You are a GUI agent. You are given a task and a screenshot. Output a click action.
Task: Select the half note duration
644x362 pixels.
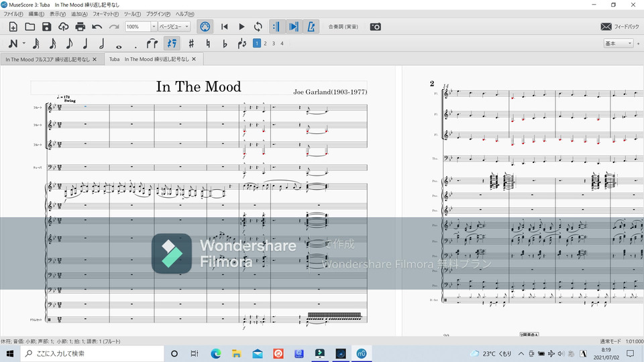[x=101, y=43]
